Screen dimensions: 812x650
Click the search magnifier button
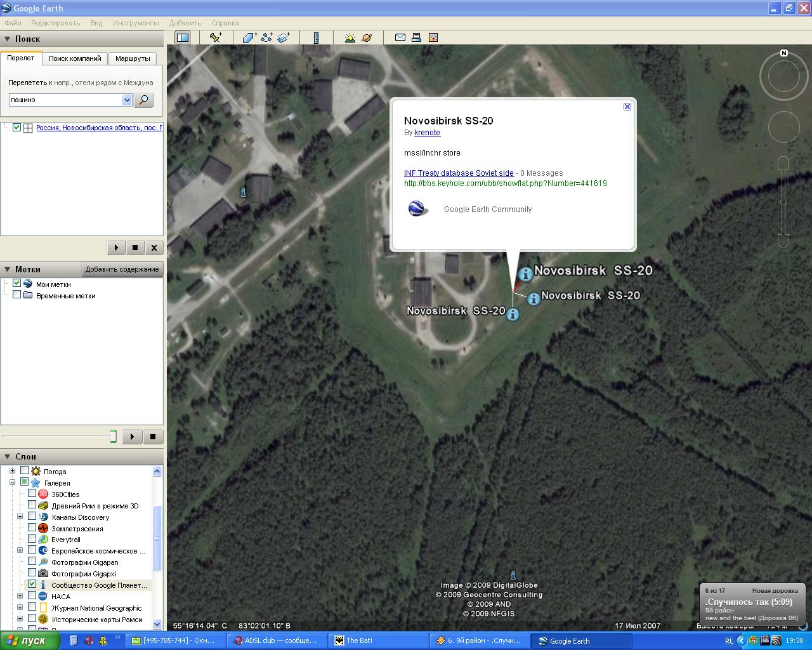pos(144,100)
